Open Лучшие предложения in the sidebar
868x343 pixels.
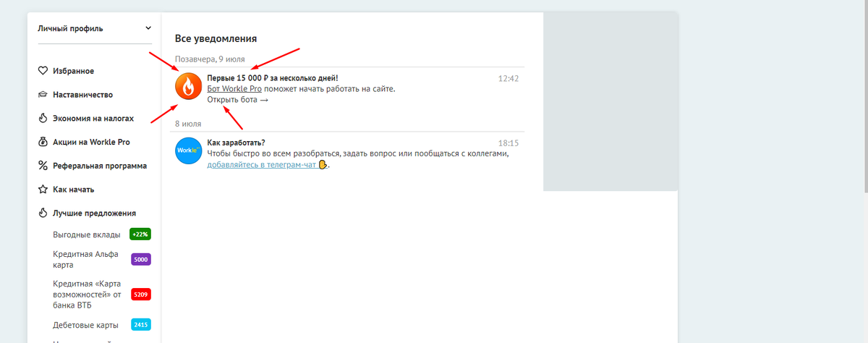pyautogui.click(x=94, y=213)
